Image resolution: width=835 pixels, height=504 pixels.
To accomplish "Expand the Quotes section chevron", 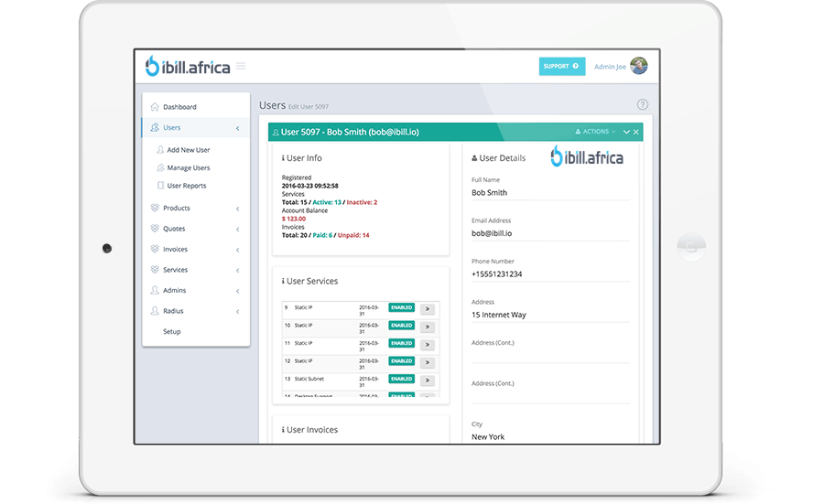I will point(237,230).
